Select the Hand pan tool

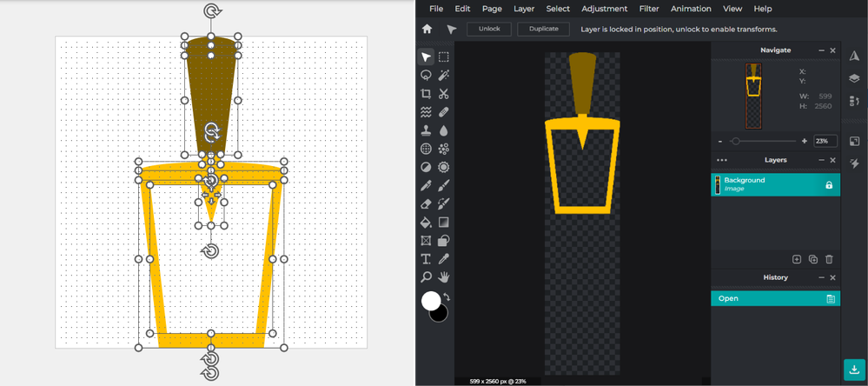pos(443,277)
